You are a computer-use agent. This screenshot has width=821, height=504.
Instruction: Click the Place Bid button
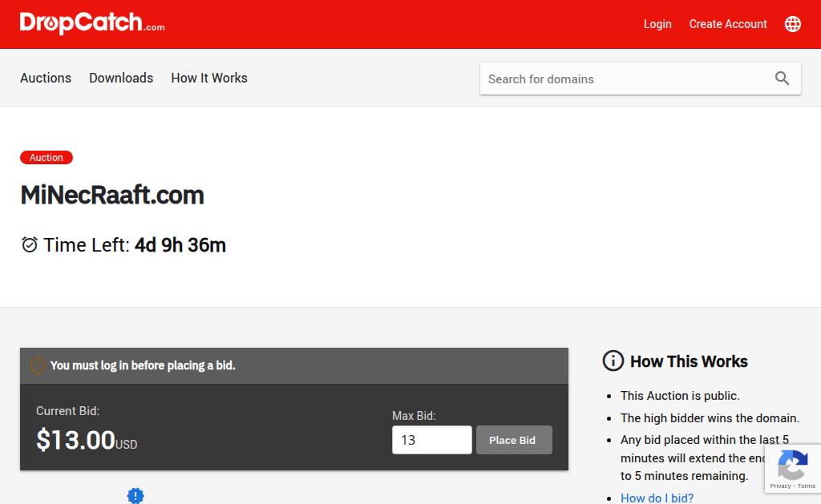coord(514,440)
